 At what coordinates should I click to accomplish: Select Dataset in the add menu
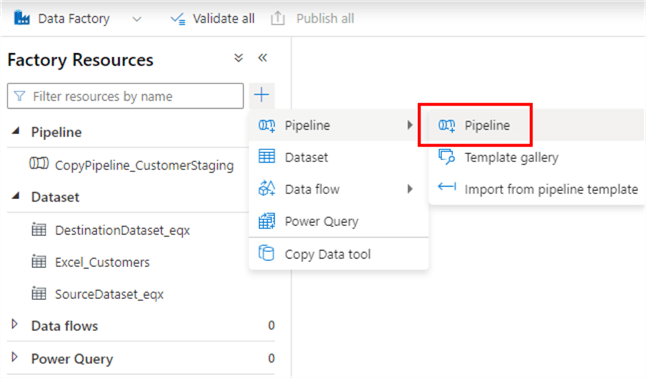click(x=339, y=157)
